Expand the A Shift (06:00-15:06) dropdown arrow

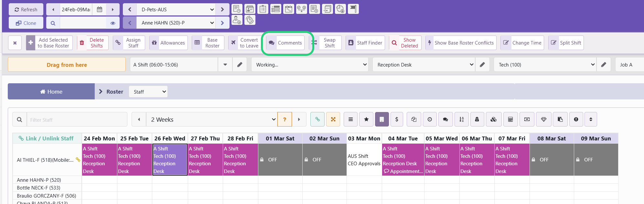click(x=225, y=65)
